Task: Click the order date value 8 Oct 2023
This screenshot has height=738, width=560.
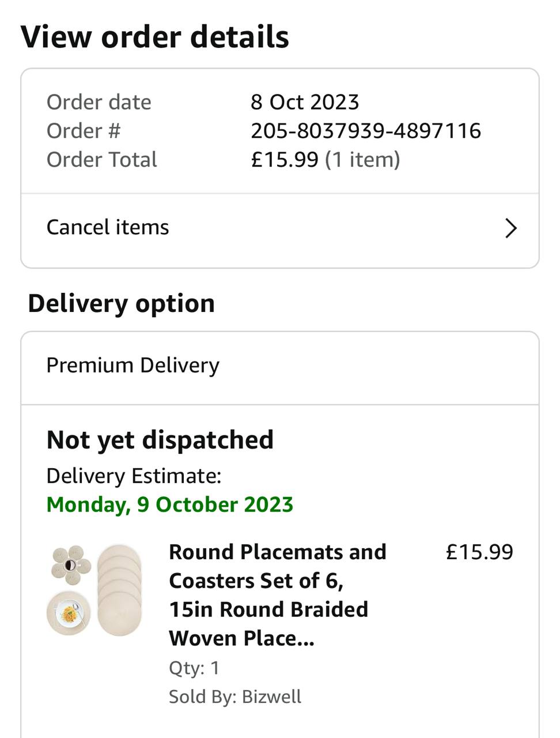Action: [x=304, y=102]
